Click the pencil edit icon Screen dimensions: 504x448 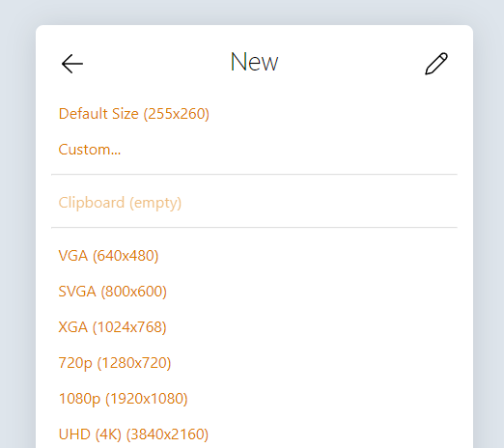436,64
